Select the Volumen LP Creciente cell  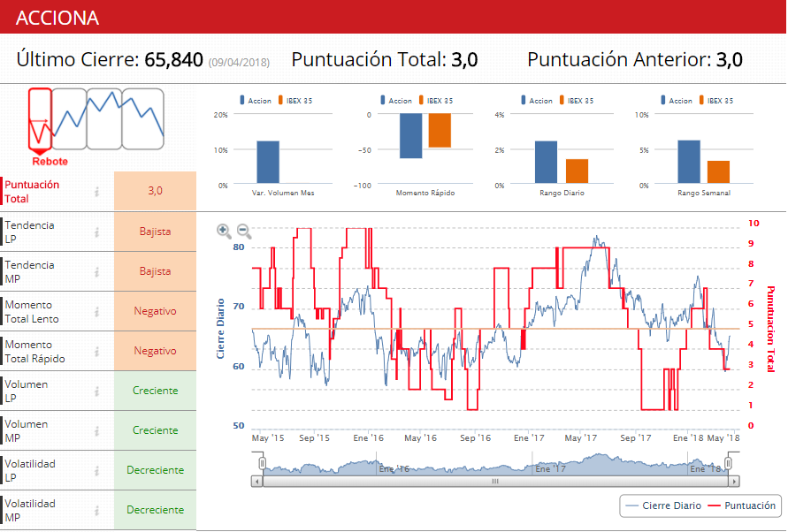click(x=156, y=391)
